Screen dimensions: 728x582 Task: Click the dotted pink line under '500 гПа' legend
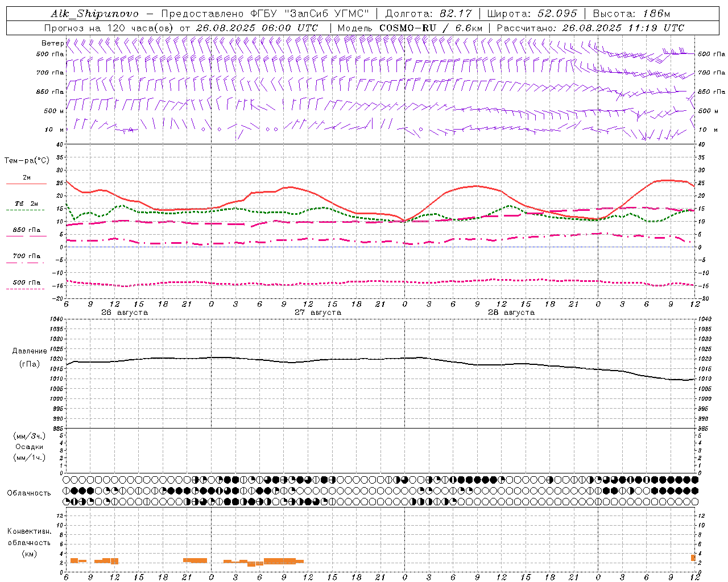(x=26, y=289)
